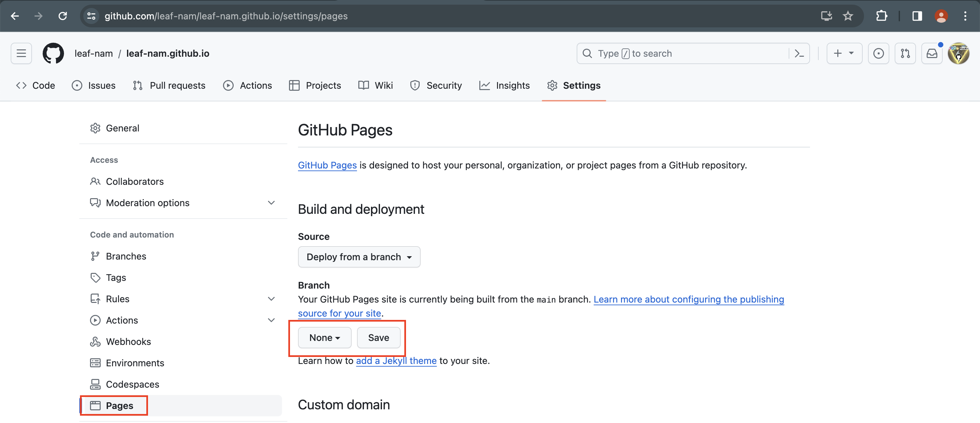The image size is (980, 423).
Task: Open site information icon in address bar
Action: (91, 16)
